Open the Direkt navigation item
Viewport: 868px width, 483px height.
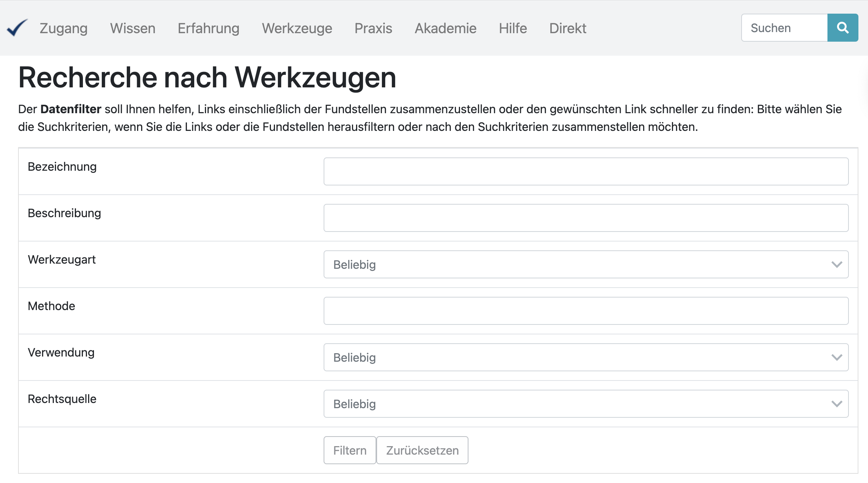tap(568, 28)
